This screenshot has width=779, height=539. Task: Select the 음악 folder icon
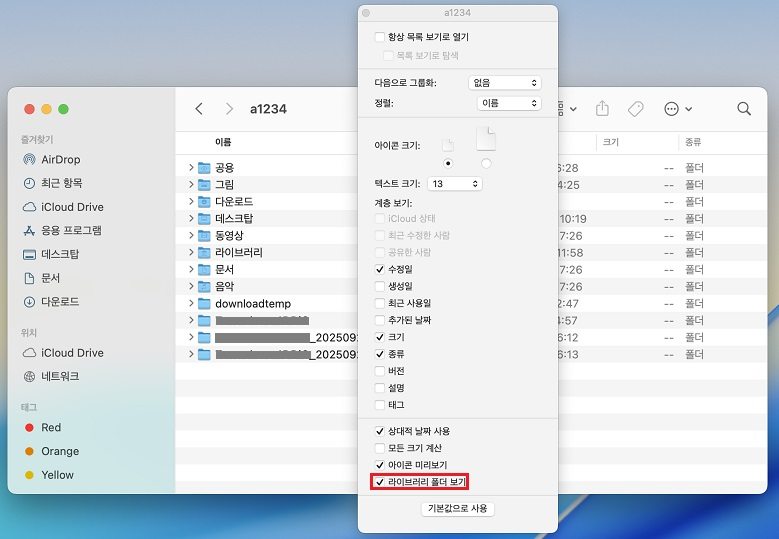(x=204, y=287)
